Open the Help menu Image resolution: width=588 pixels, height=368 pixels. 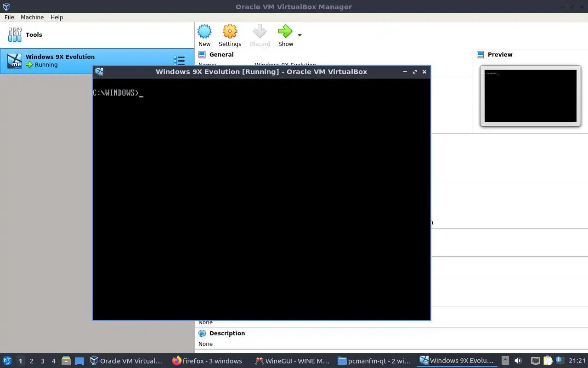(x=57, y=17)
